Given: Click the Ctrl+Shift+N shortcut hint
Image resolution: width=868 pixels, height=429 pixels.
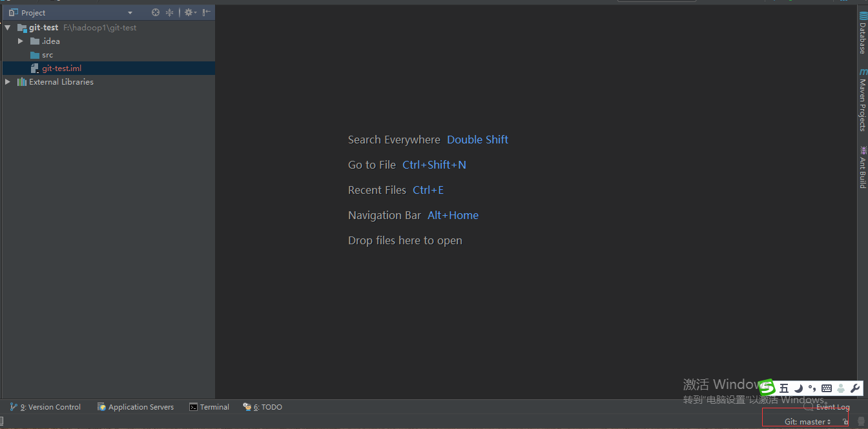Looking at the screenshot, I should [434, 165].
